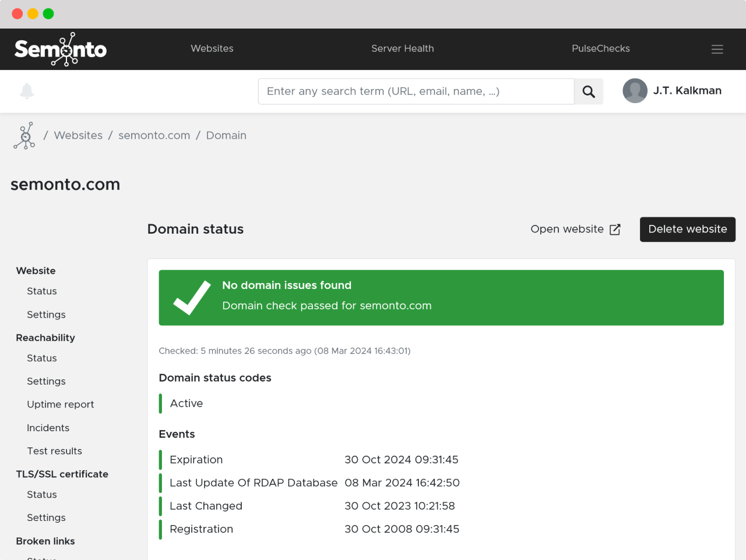Open Settings under the Website section
This screenshot has width=746, height=560.
click(x=46, y=315)
